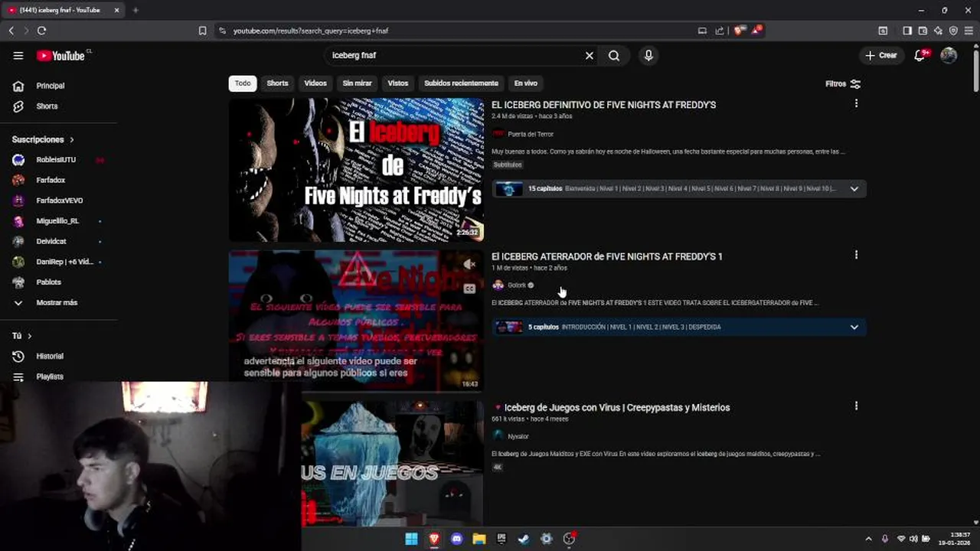The image size is (980, 551).
Task: Select the Subidos recientemente filter chip
Action: [x=461, y=83]
